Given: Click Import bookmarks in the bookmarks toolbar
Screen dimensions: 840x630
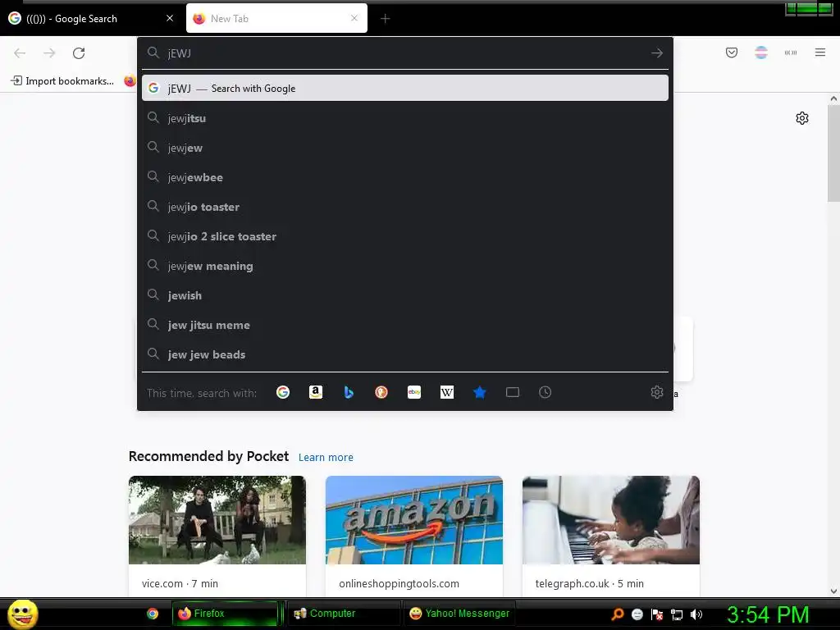Looking at the screenshot, I should [x=62, y=81].
